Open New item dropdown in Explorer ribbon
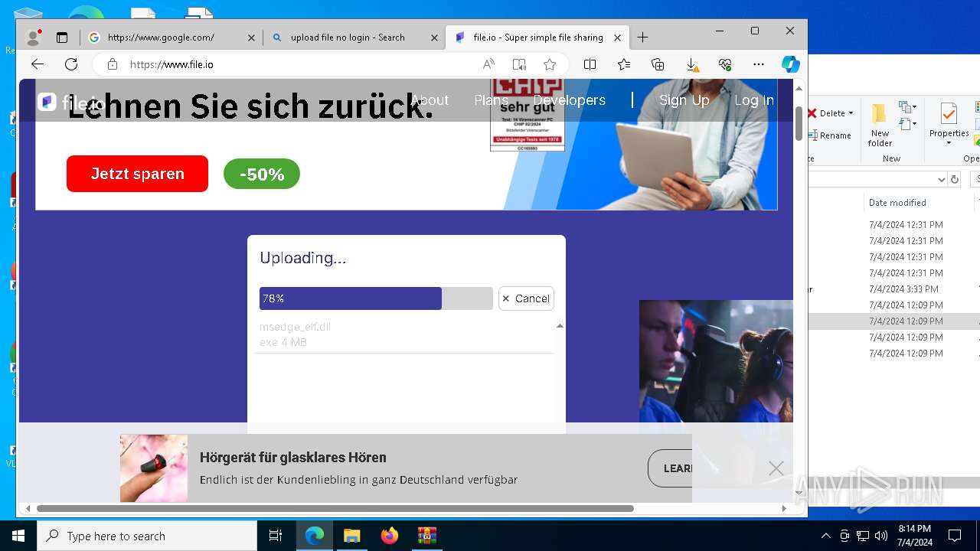980x551 pixels. click(x=908, y=107)
